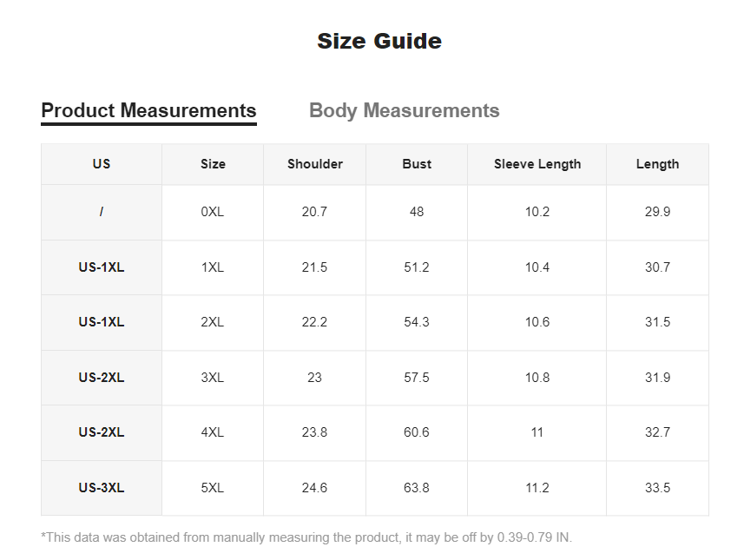The width and height of the screenshot is (744, 560).
Task: Click the 23.8 shoulder value
Action: (x=314, y=432)
